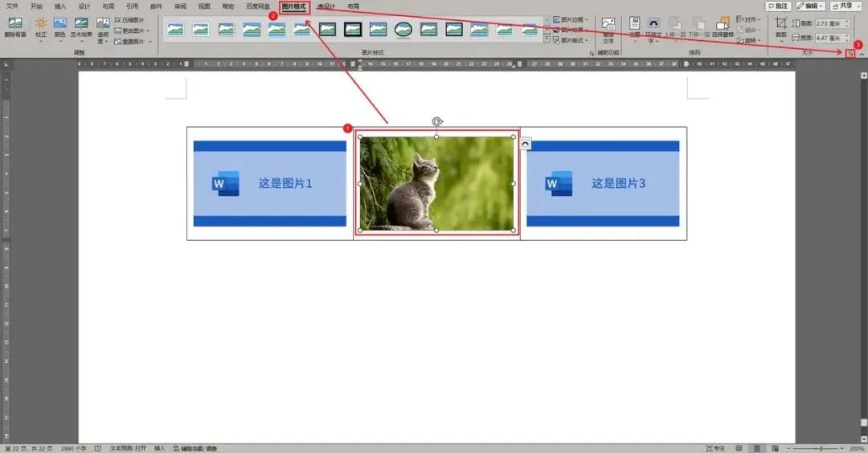
Task: Click 重置图片 (Reset Picture)
Action: (x=133, y=42)
